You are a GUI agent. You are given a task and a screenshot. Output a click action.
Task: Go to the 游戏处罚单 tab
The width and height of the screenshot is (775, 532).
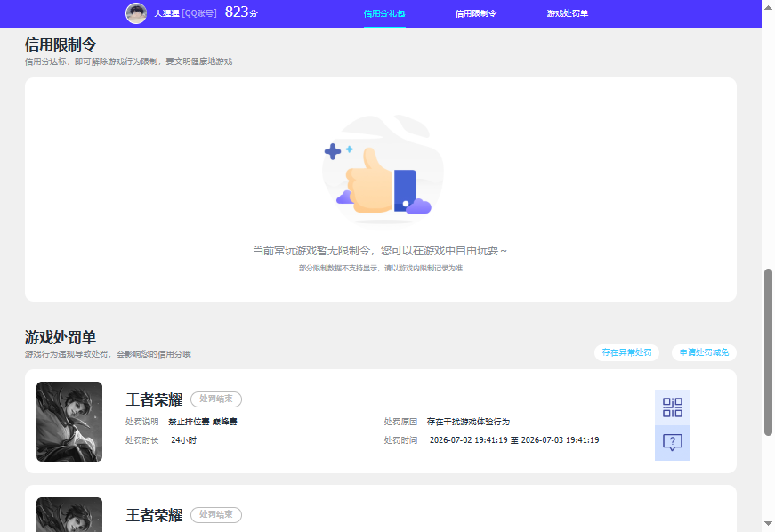pos(568,13)
